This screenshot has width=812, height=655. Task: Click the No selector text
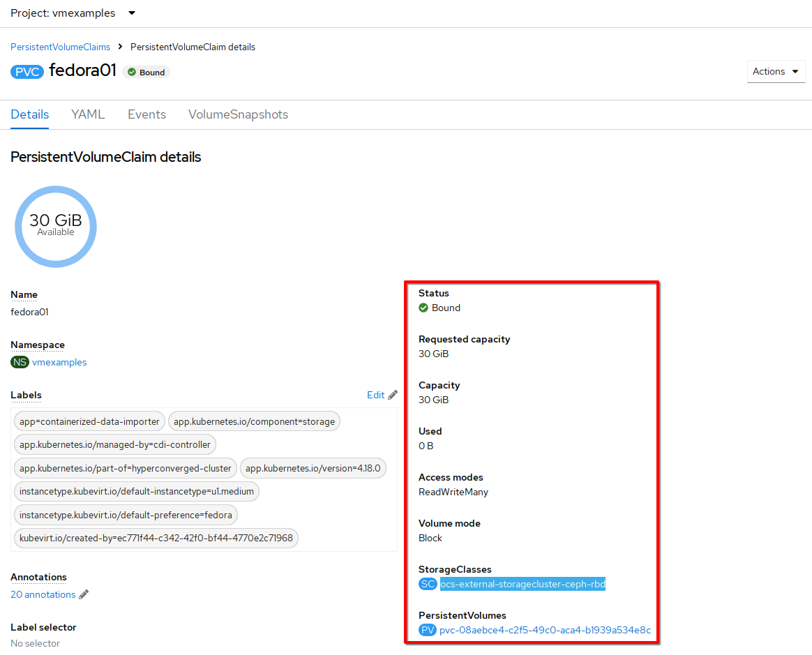tap(35, 644)
